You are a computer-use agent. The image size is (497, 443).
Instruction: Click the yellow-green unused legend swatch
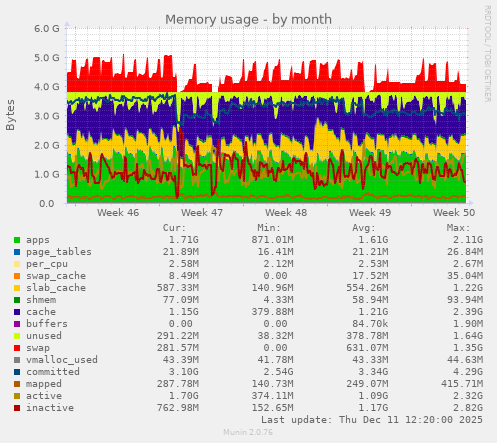point(17,336)
